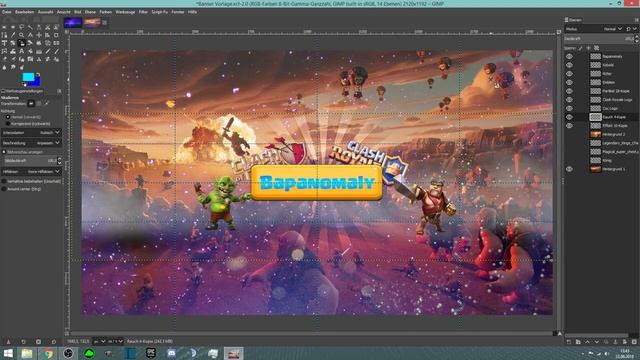This screenshot has height=360, width=640.
Task: Toggle lock position and size icon
Action: [588, 48]
